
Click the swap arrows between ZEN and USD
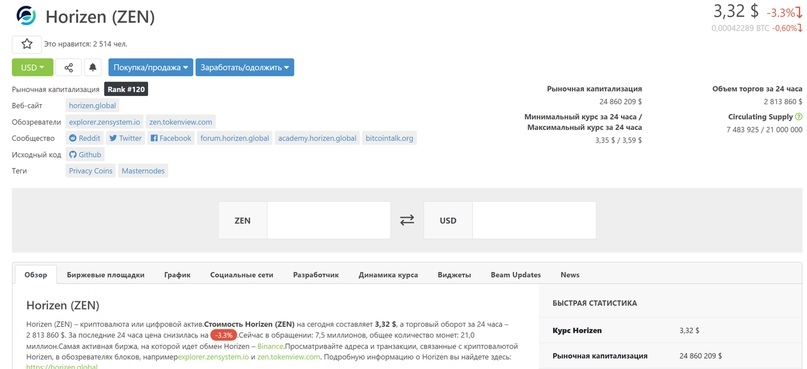pyautogui.click(x=407, y=220)
